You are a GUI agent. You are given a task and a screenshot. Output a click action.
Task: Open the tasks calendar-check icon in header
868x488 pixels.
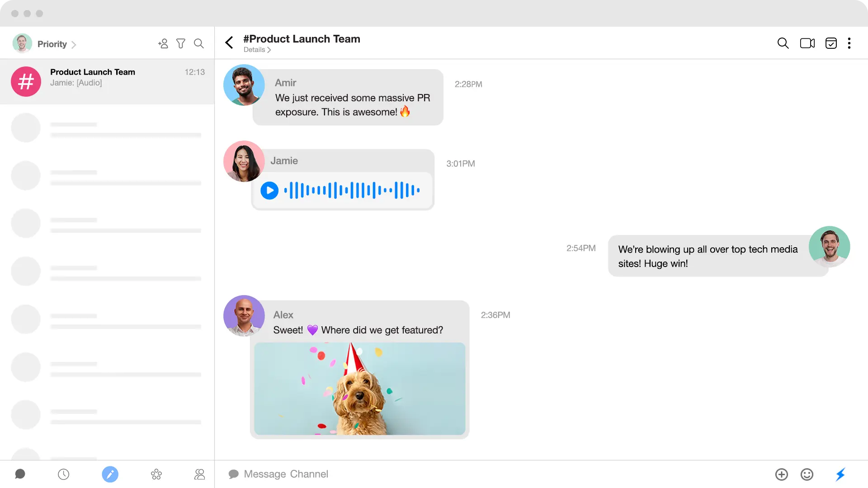pyautogui.click(x=831, y=43)
